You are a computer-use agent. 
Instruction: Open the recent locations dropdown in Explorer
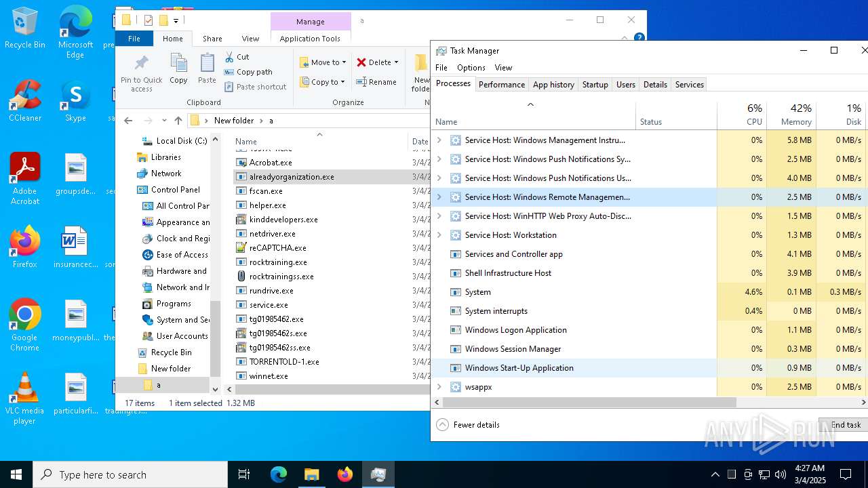click(x=164, y=121)
